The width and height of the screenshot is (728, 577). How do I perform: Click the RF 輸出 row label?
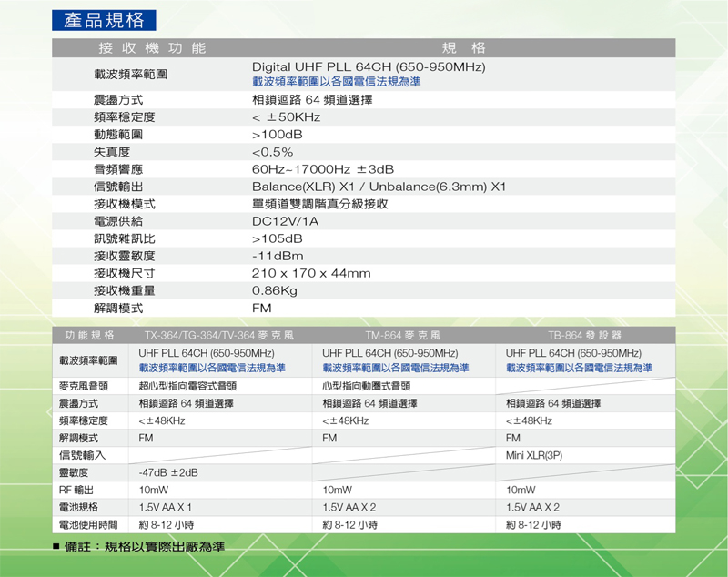76,491
